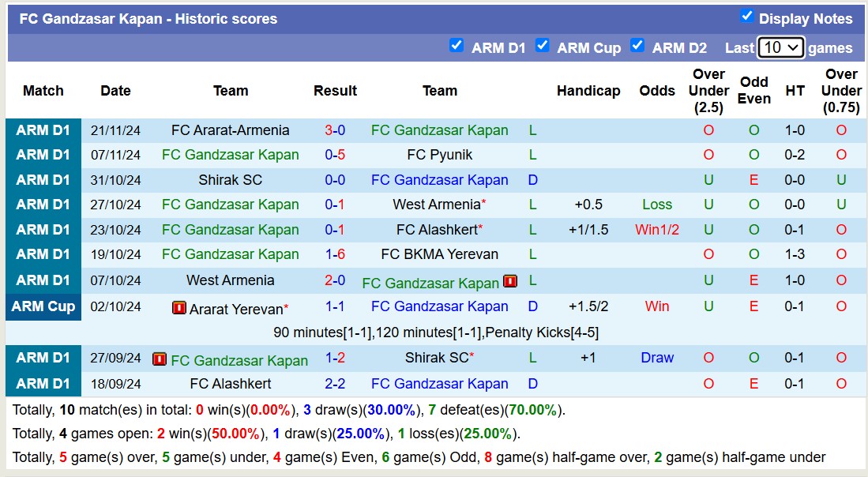
Task: Click the Over Under (2.5) column header
Action: 708,91
